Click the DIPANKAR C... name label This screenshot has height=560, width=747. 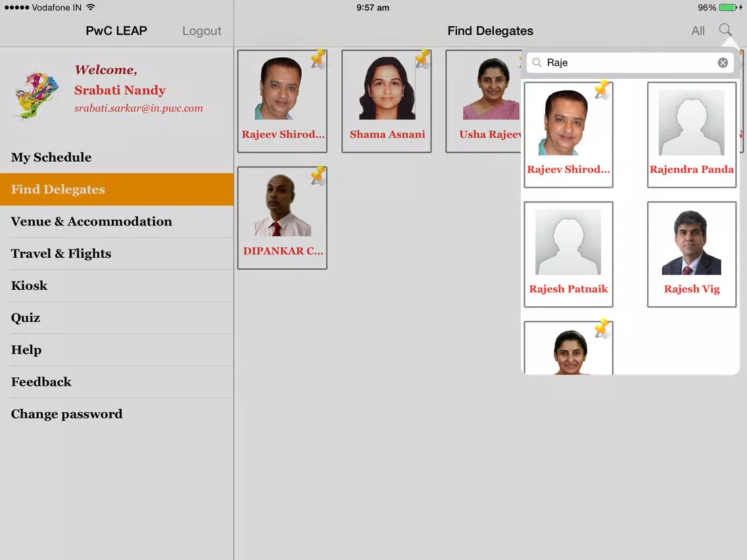283,251
